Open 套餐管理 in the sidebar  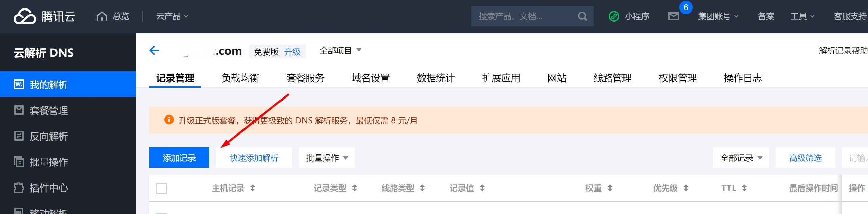[x=49, y=110]
